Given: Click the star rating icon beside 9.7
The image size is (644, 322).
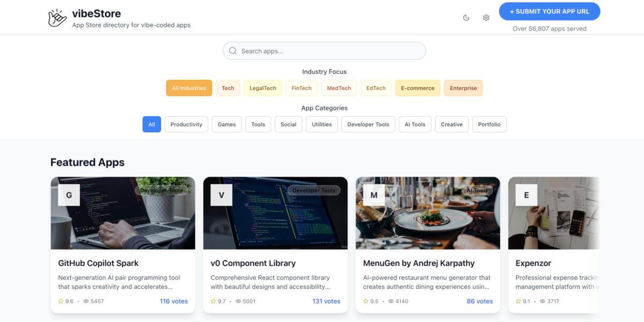Looking at the screenshot, I should (x=213, y=302).
